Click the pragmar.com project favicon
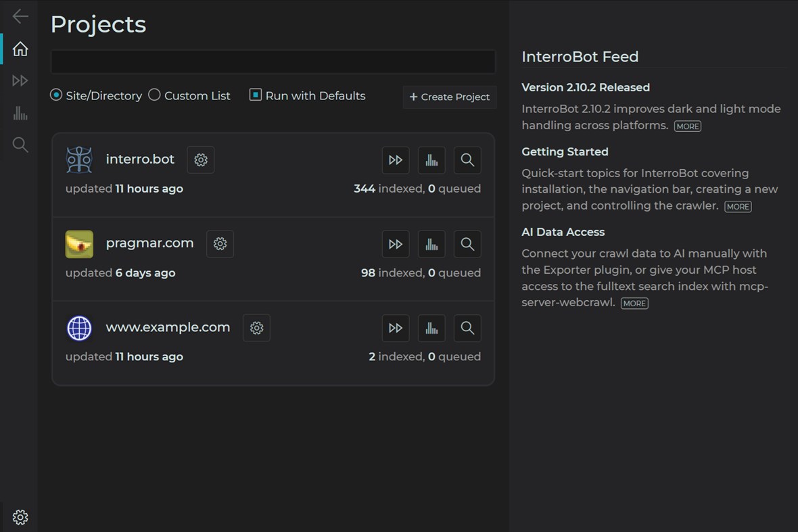 pyautogui.click(x=79, y=244)
